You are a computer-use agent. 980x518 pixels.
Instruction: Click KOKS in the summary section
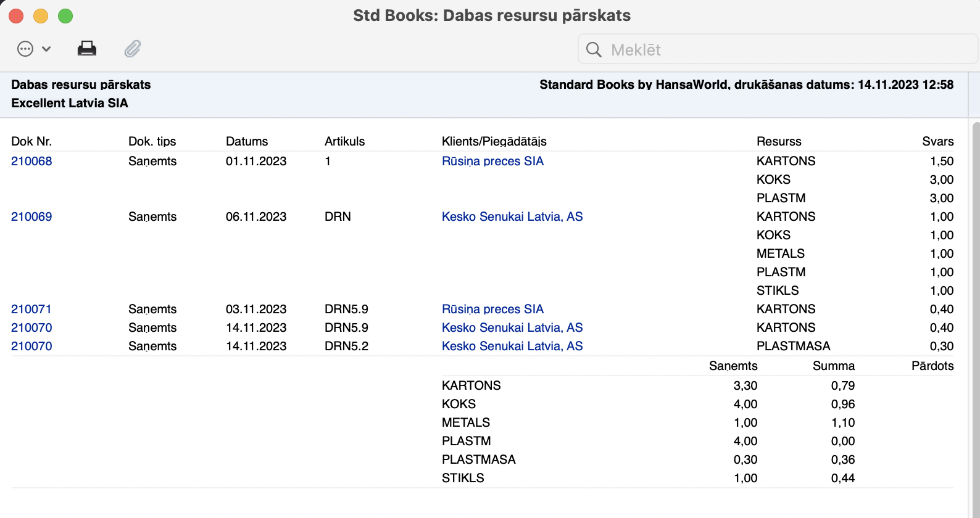459,404
